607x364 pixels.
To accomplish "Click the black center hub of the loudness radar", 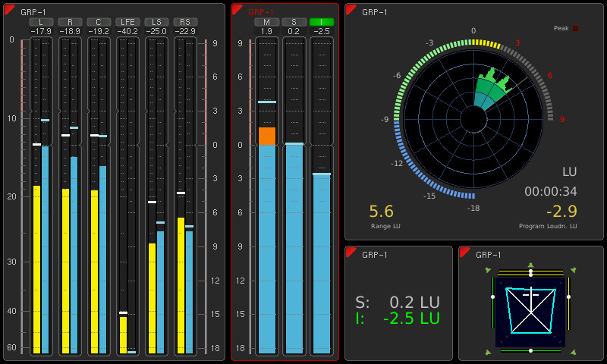I will pos(473,119).
